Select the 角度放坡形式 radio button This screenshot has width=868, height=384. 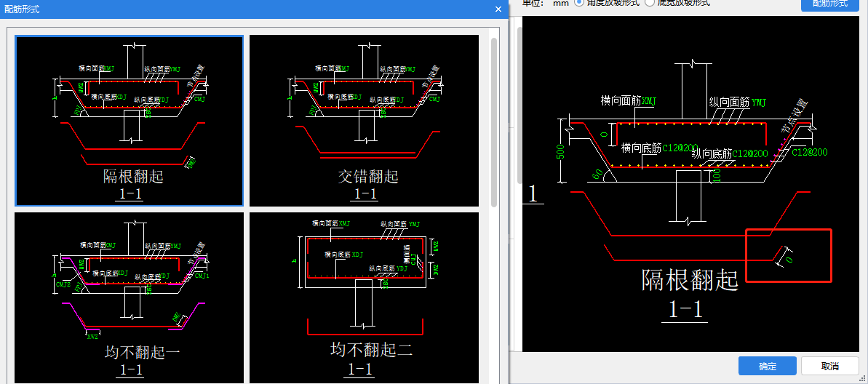tap(580, 3)
